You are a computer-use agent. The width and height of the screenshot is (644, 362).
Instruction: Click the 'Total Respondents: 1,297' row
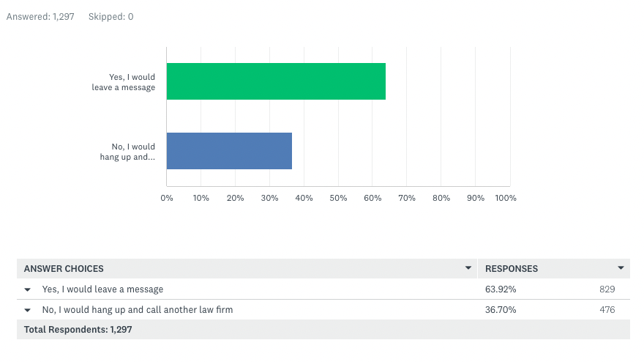pos(323,330)
